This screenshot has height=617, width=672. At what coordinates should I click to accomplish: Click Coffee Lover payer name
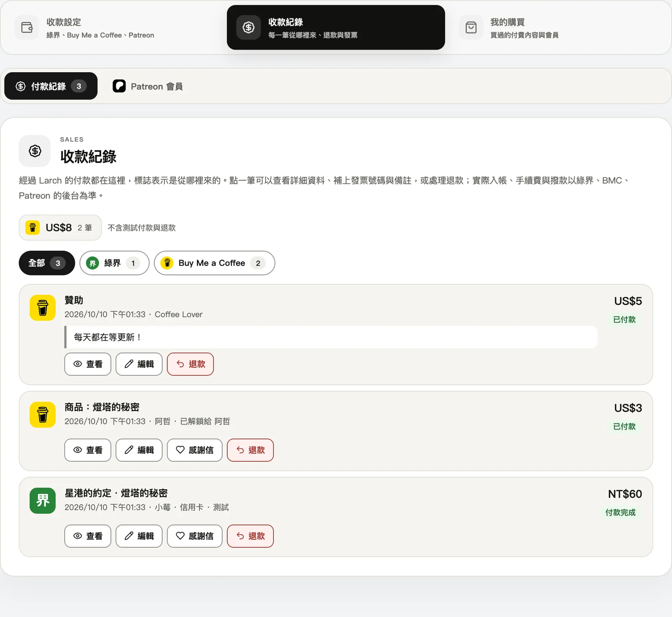[x=178, y=315]
